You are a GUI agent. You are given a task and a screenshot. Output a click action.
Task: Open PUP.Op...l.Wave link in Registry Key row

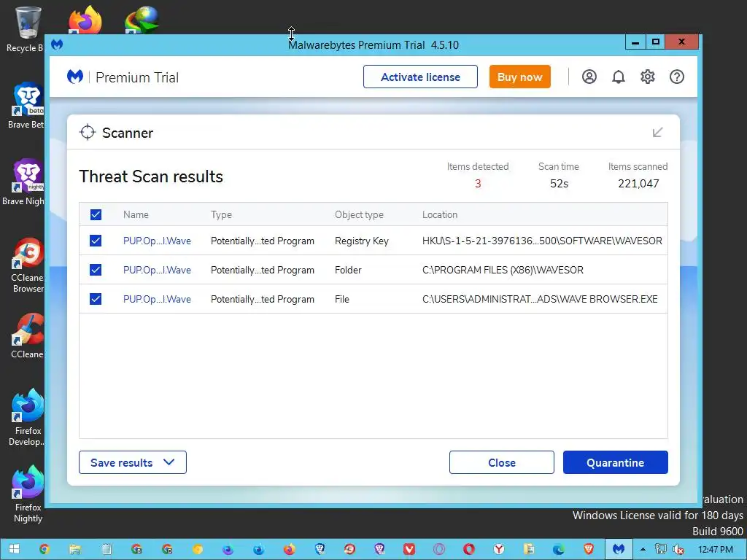[x=157, y=241]
